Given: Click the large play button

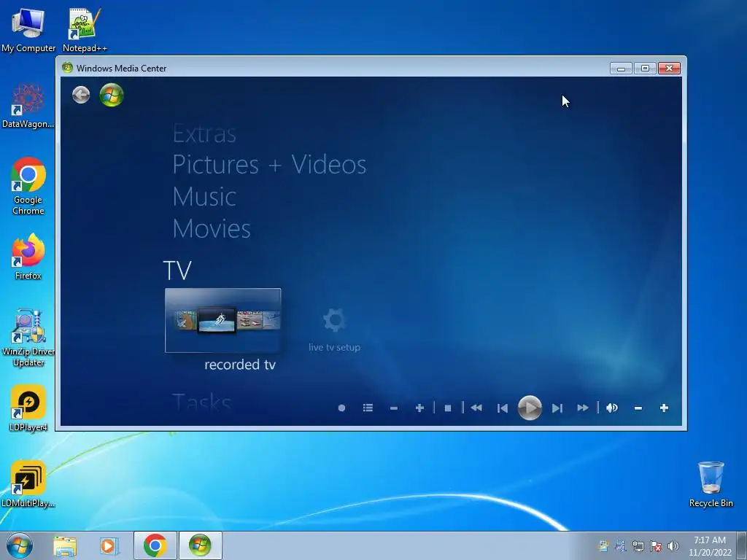Looking at the screenshot, I should tap(530, 408).
